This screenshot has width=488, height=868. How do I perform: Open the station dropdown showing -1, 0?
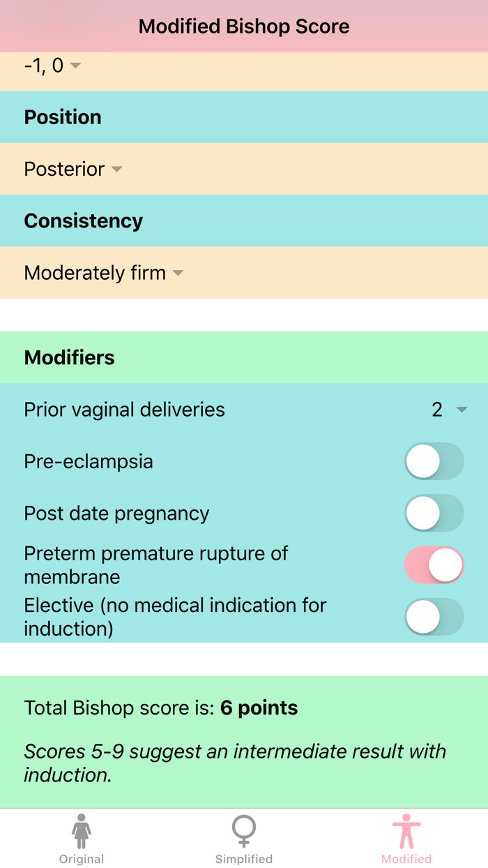pos(44,66)
